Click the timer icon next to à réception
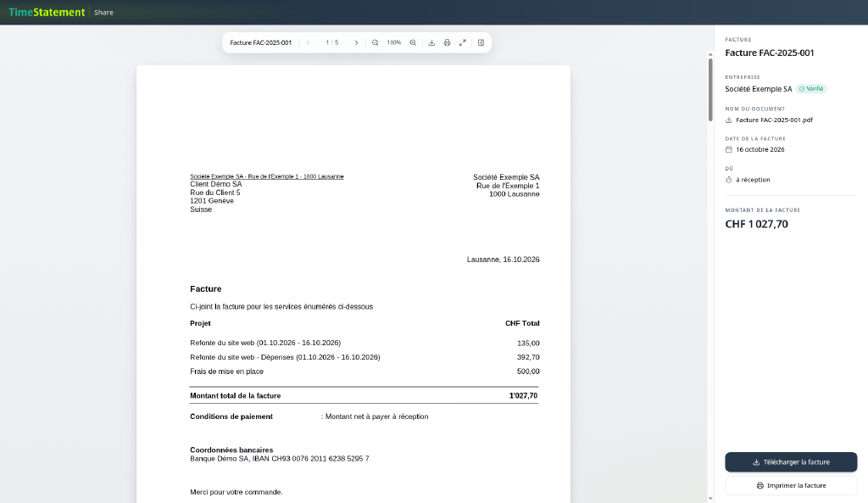Image resolution: width=868 pixels, height=503 pixels. pyautogui.click(x=728, y=180)
